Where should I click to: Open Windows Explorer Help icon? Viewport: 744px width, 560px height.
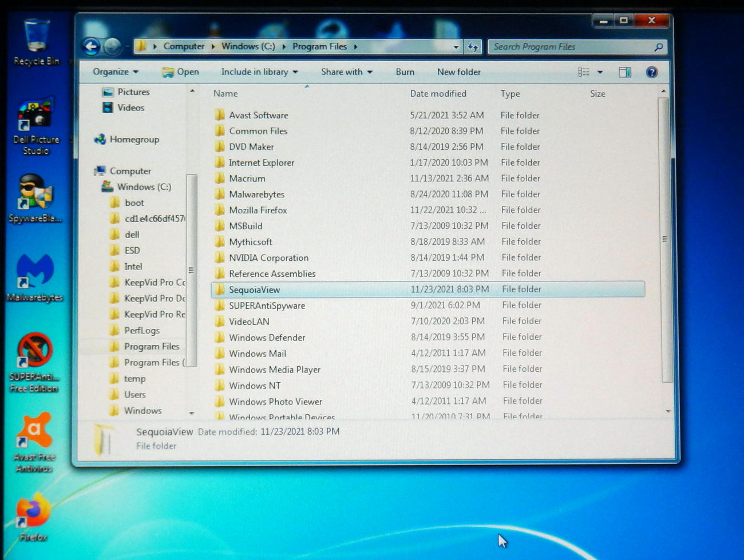click(x=652, y=72)
